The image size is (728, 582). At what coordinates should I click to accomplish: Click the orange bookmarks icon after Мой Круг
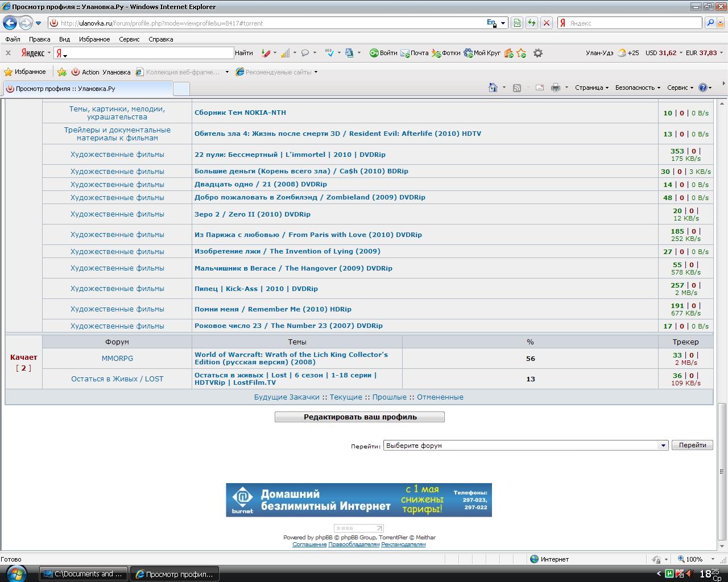click(509, 53)
